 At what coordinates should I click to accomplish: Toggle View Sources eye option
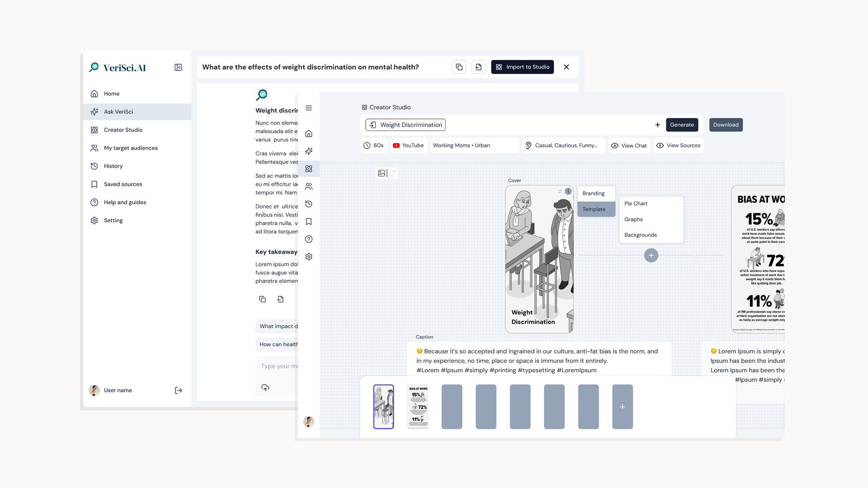tap(678, 145)
